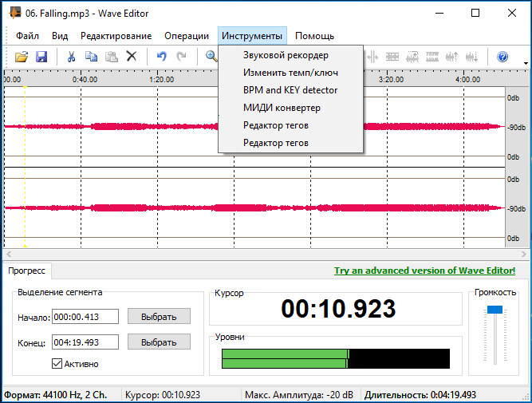
Task: Click the zoom-in magnifier icon
Action: tap(211, 57)
